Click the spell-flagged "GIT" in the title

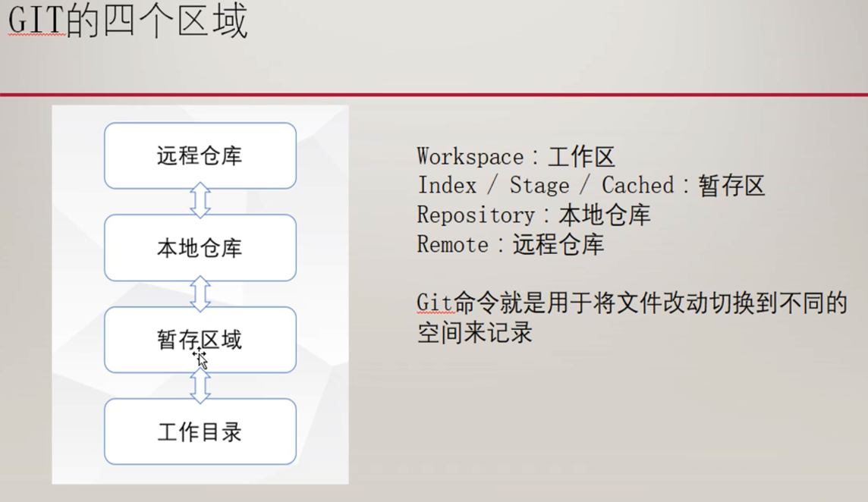pos(36,21)
